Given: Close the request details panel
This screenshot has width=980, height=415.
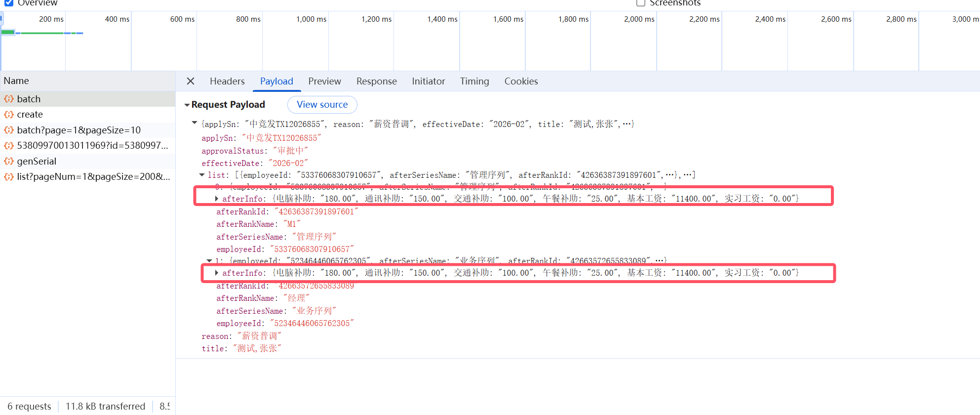Looking at the screenshot, I should [x=191, y=81].
